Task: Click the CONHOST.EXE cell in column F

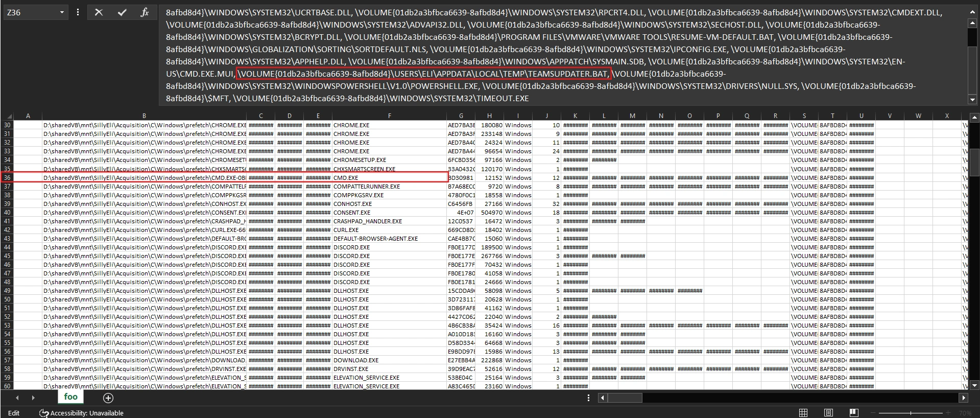Action: (x=352, y=204)
